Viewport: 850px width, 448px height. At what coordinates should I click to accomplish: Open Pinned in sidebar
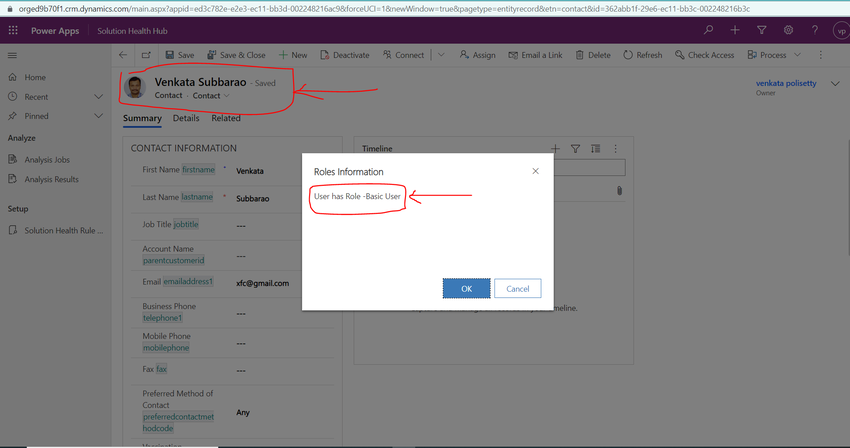(x=36, y=116)
